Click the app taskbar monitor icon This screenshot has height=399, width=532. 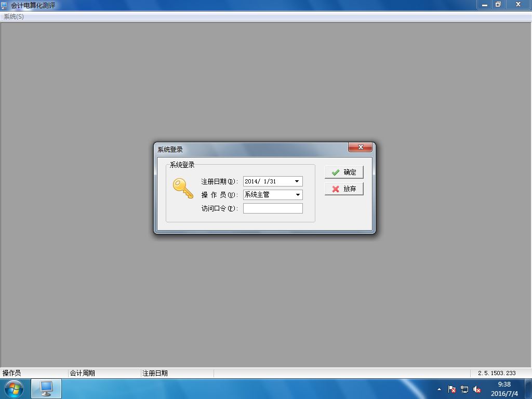click(46, 389)
